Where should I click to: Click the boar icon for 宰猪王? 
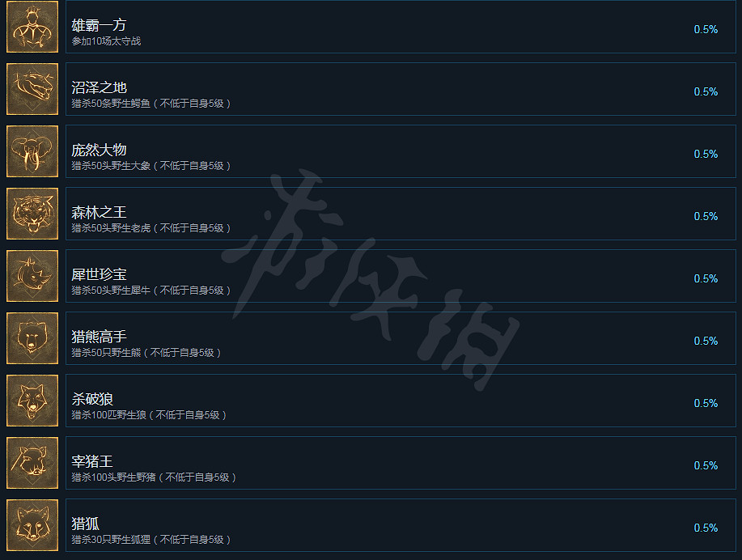click(x=32, y=463)
